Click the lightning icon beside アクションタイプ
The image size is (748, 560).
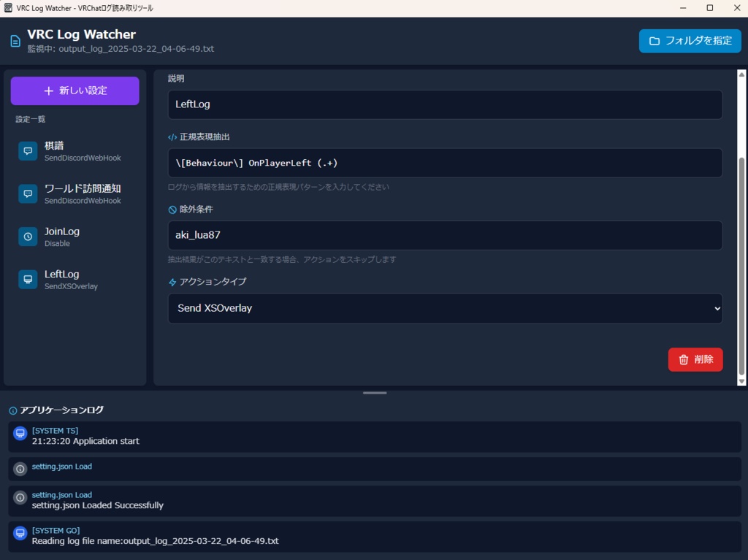tap(171, 281)
